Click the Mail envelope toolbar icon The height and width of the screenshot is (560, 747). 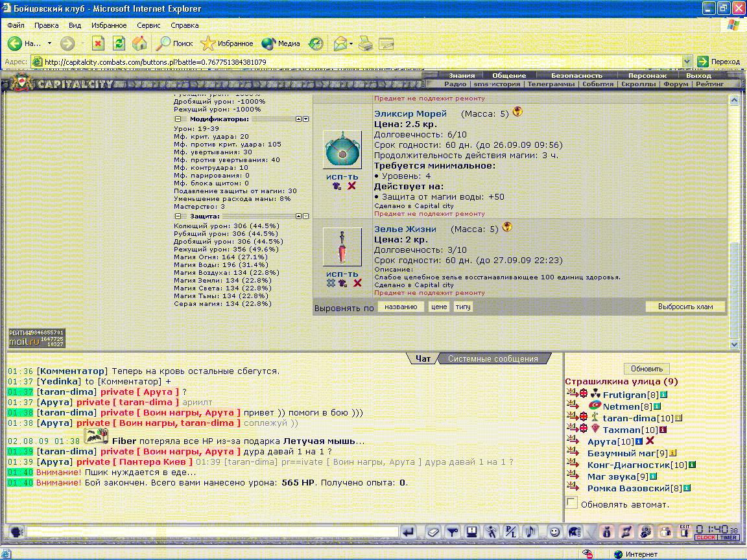pos(340,44)
